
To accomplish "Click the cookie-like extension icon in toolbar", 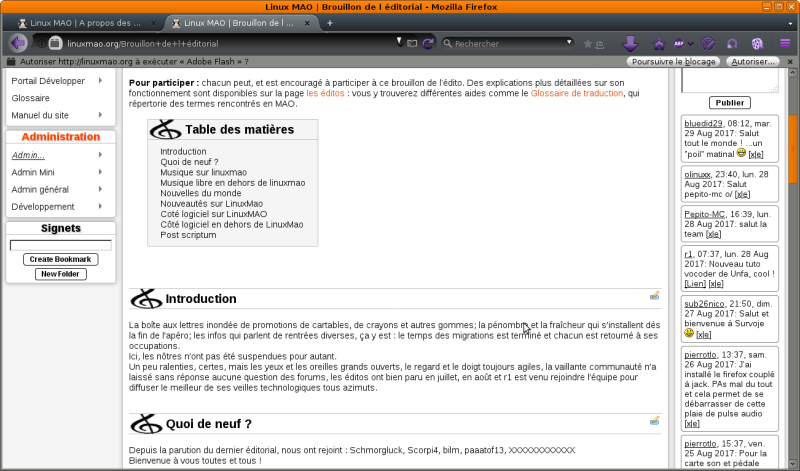I will tap(757, 44).
